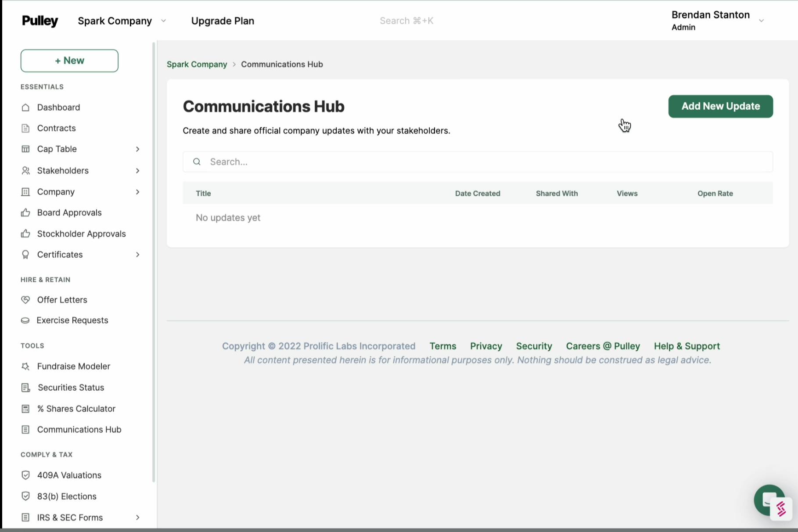Expand the Stakeholders submenu chevron

point(137,171)
